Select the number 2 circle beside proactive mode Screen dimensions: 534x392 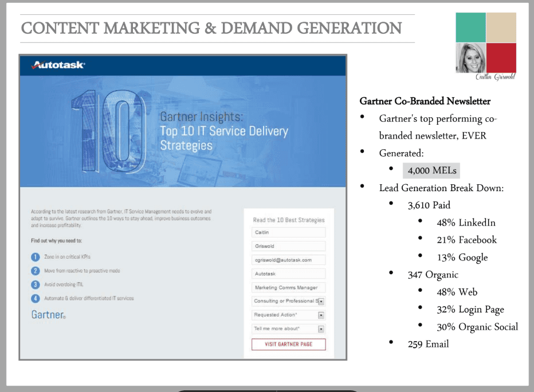36,271
